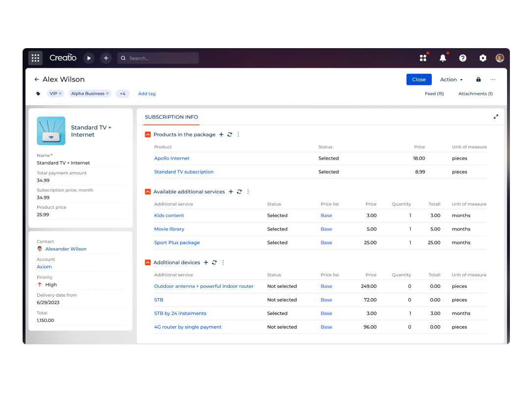
Task: Collapse the Products in the package section
Action: tap(147, 134)
